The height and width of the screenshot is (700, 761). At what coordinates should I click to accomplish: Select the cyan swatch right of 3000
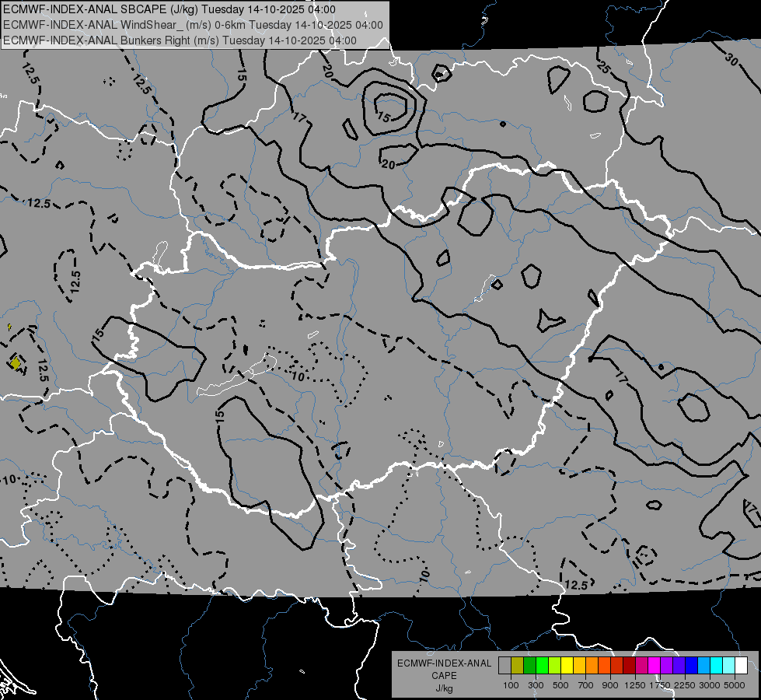click(717, 666)
